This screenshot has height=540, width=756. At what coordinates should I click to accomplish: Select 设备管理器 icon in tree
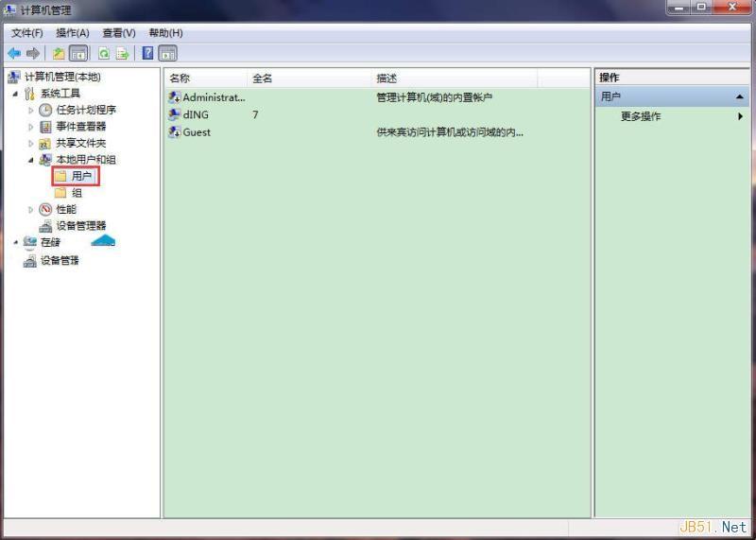[x=45, y=226]
